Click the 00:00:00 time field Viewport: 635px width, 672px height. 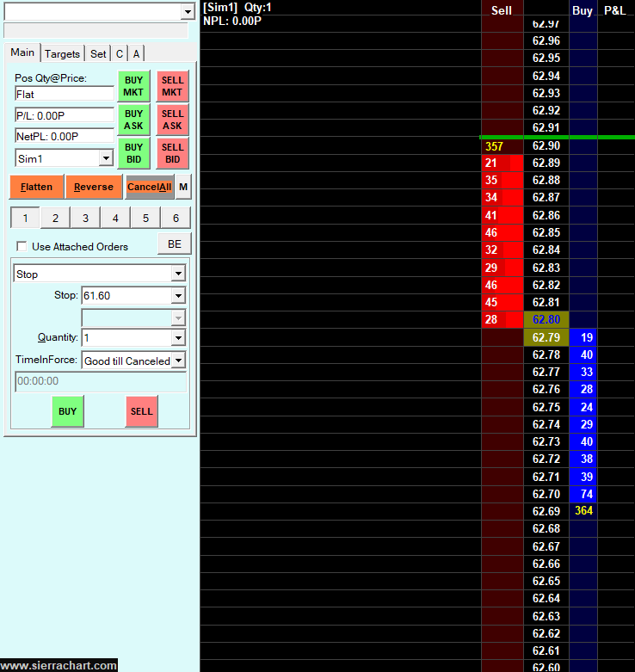click(x=101, y=381)
